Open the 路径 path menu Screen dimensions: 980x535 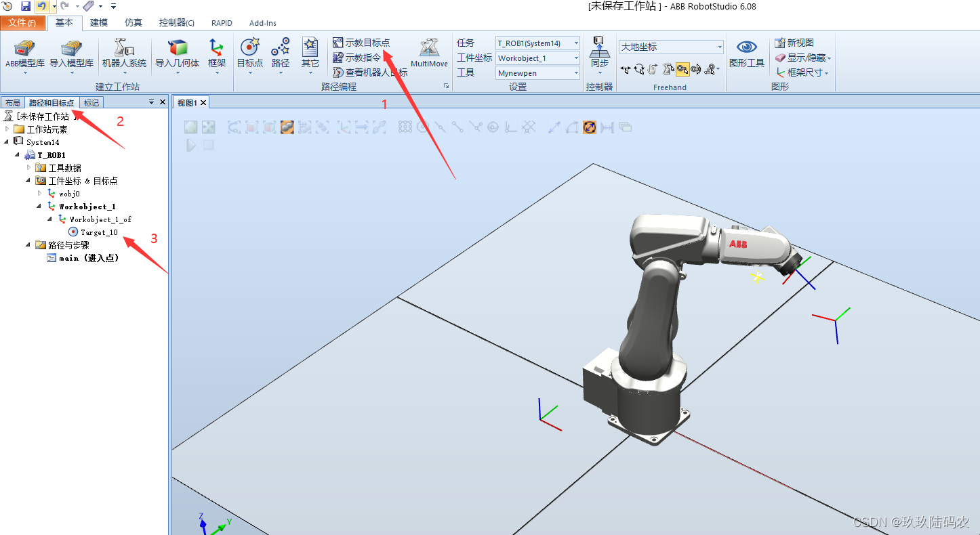281,54
